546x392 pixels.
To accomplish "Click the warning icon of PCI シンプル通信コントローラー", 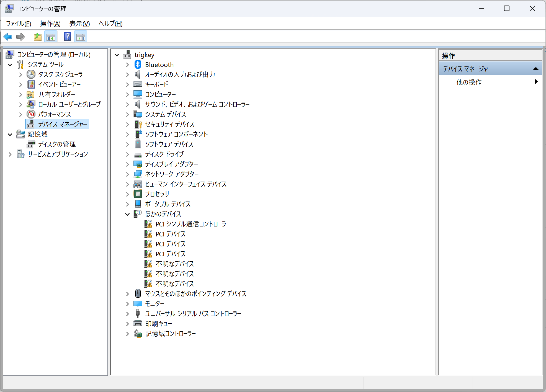I will pyautogui.click(x=148, y=224).
